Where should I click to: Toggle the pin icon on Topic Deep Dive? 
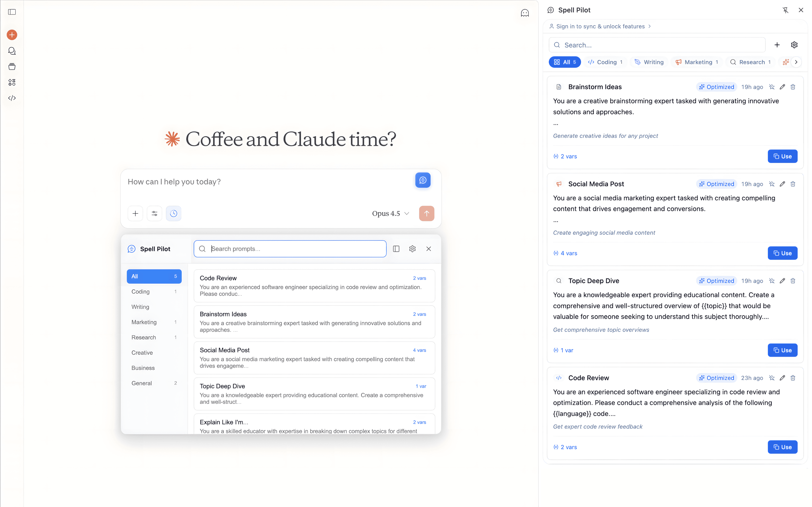tap(772, 281)
